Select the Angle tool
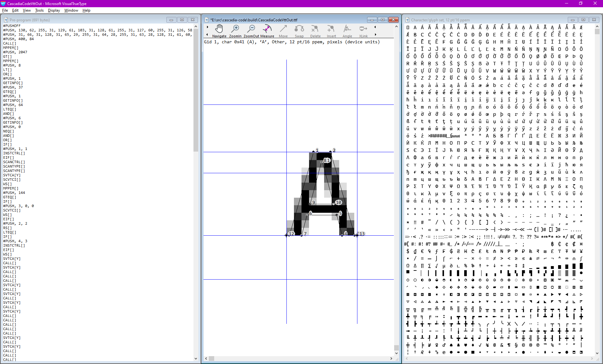This screenshot has width=603, height=364. [347, 31]
